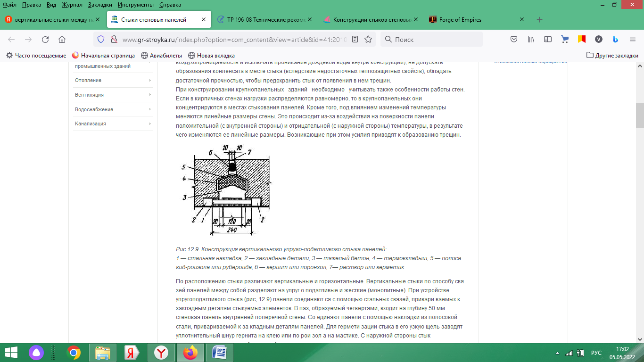This screenshot has height=362, width=644.
Task: Show site connection security info
Action: [113, 40]
